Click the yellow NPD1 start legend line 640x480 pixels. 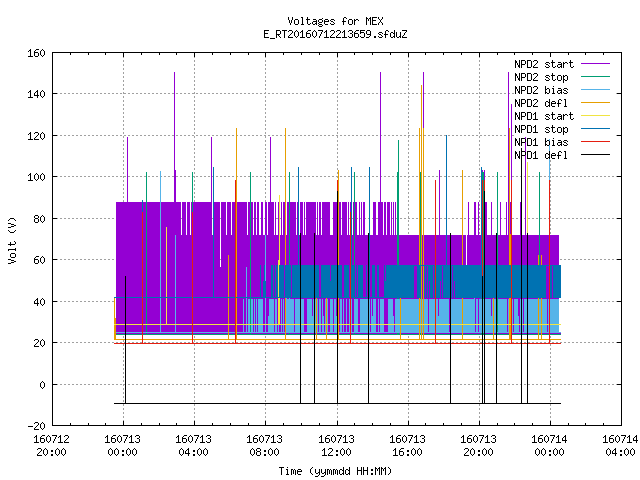point(595,116)
